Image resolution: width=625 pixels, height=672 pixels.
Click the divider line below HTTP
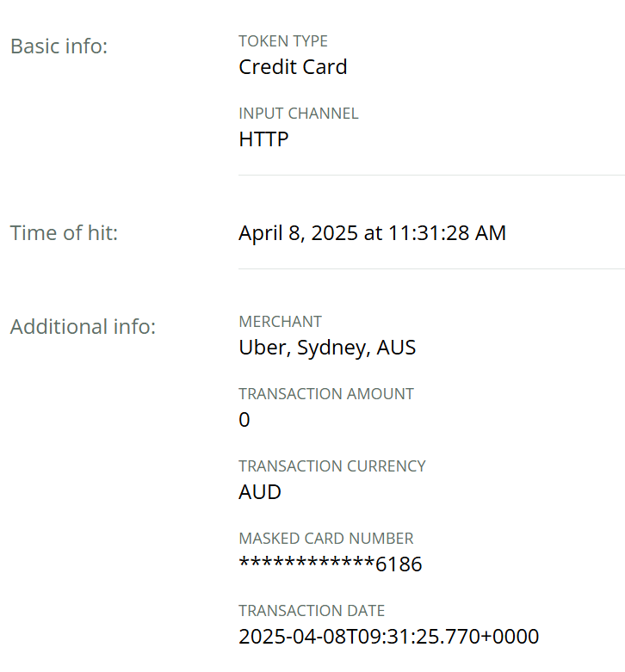click(430, 176)
